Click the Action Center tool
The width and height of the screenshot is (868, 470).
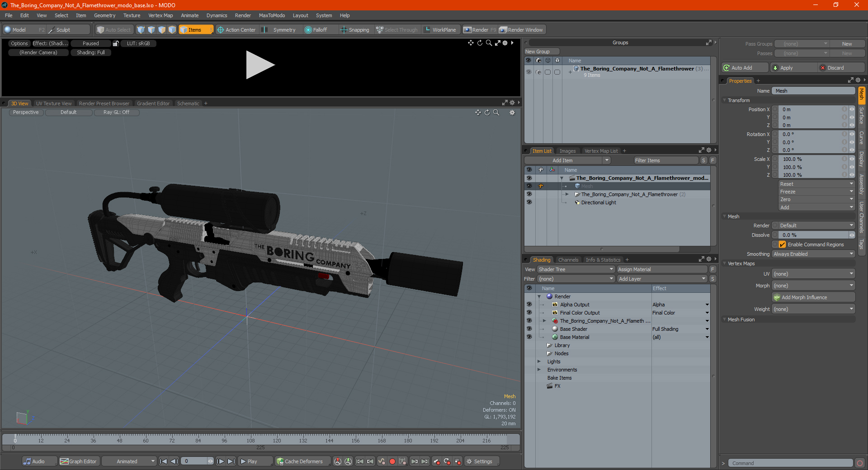click(x=236, y=30)
